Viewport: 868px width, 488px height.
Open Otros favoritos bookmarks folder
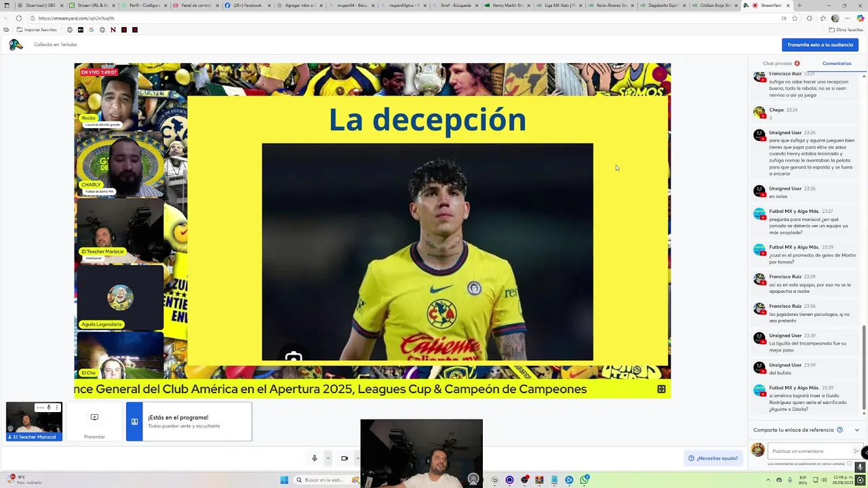846,30
